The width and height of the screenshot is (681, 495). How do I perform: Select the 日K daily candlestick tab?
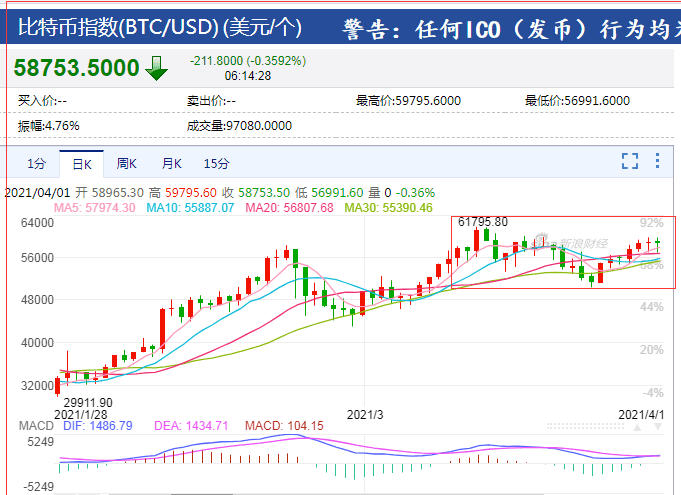pos(82,164)
